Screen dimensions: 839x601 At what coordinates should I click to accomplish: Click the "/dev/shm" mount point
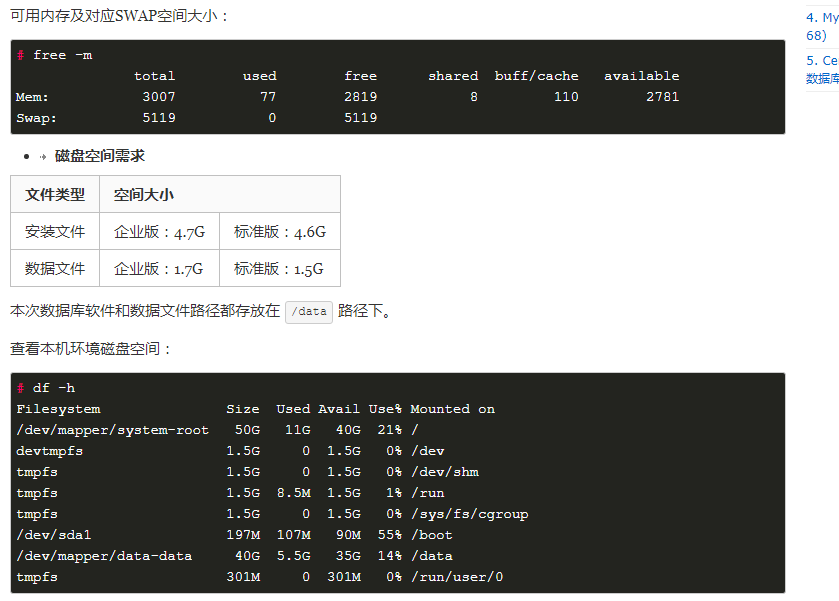445,472
